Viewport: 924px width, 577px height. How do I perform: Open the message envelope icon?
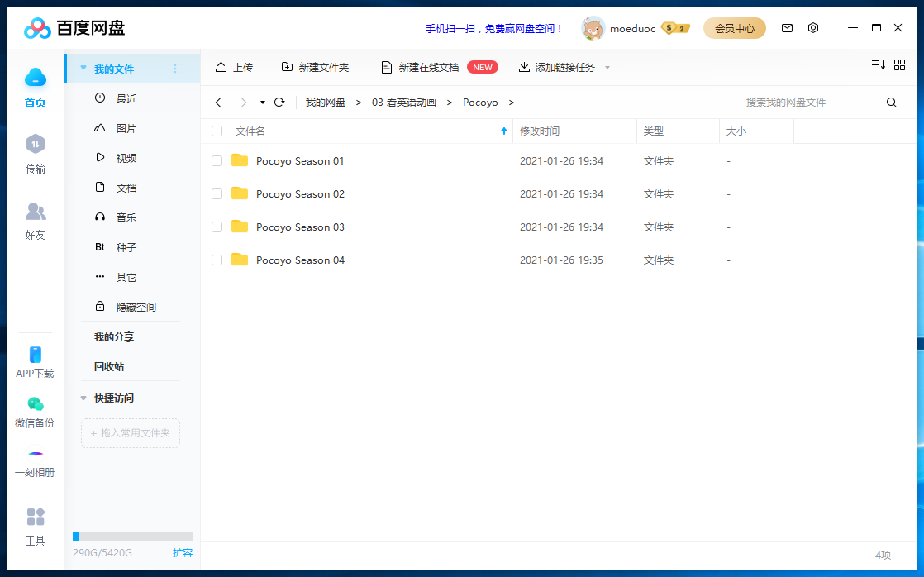(787, 27)
